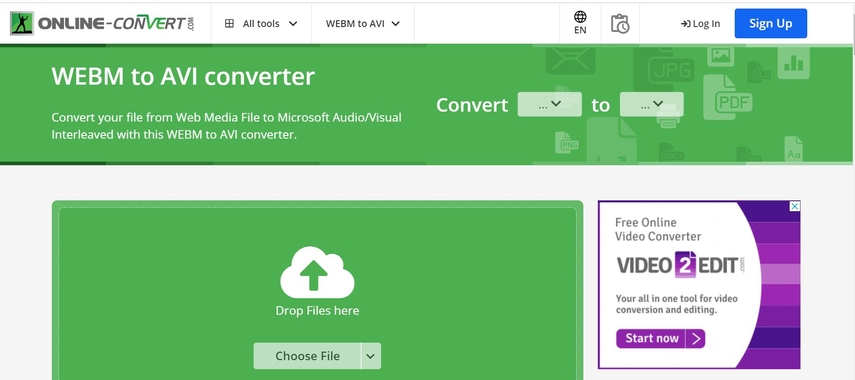Image resolution: width=855 pixels, height=380 pixels.
Task: Click the 'Drop Files here' text
Action: coord(317,311)
